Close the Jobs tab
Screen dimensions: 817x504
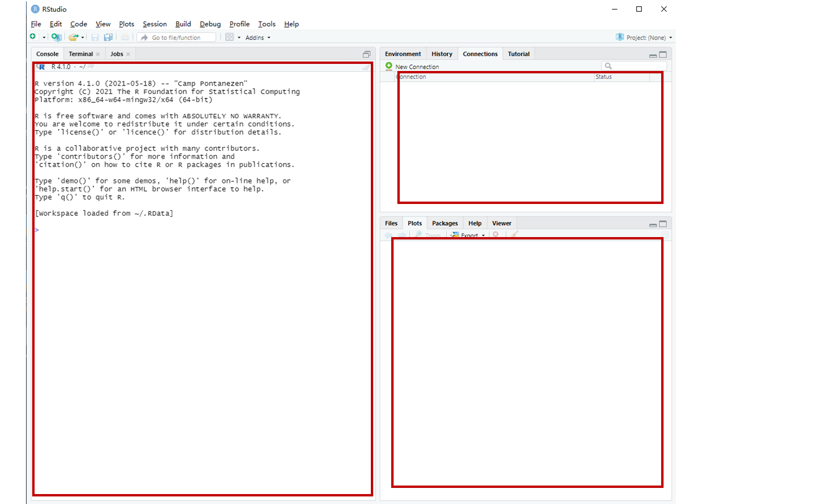tap(128, 54)
